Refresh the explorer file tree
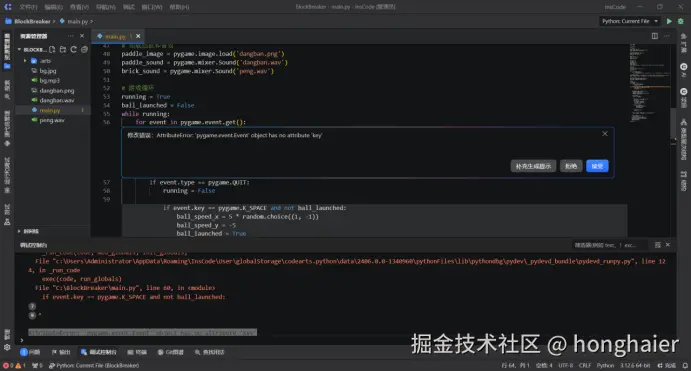 (73, 49)
